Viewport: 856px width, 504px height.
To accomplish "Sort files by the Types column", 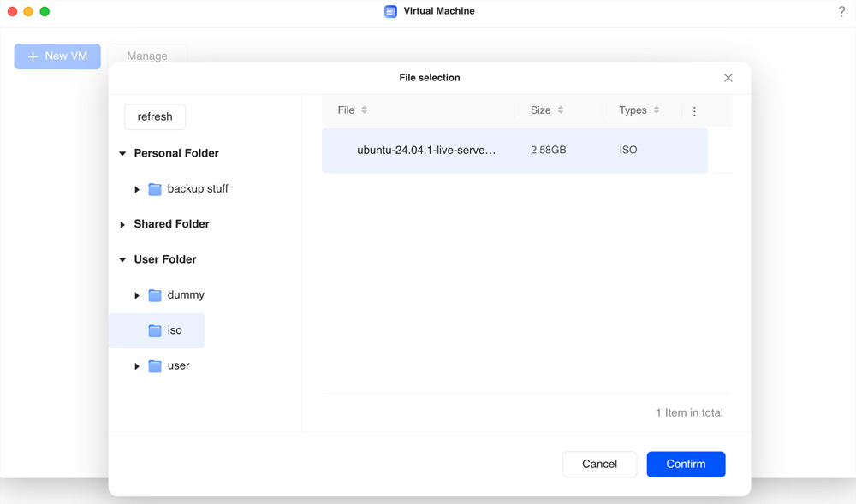I will click(657, 110).
